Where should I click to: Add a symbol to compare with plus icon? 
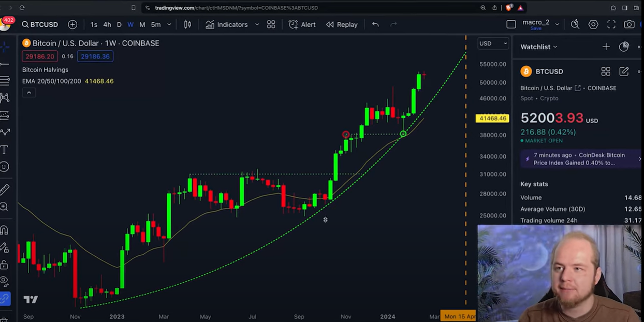pyautogui.click(x=72, y=24)
